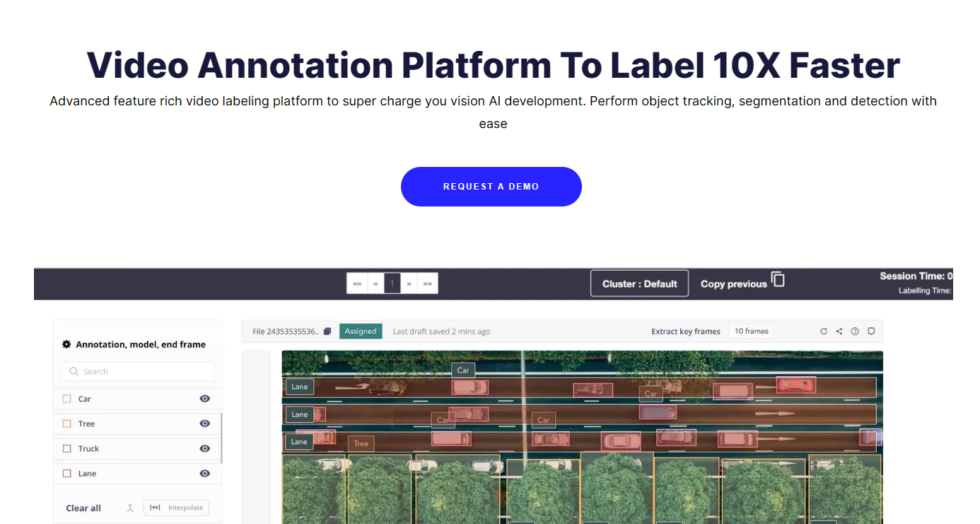
Task: Open help via the question mark icon
Action: pos(855,331)
